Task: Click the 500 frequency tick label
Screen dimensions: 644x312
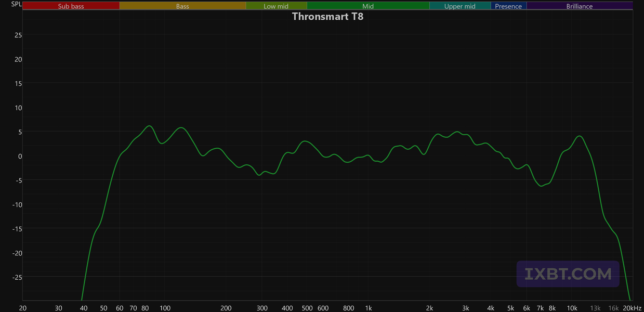Action: point(307,308)
